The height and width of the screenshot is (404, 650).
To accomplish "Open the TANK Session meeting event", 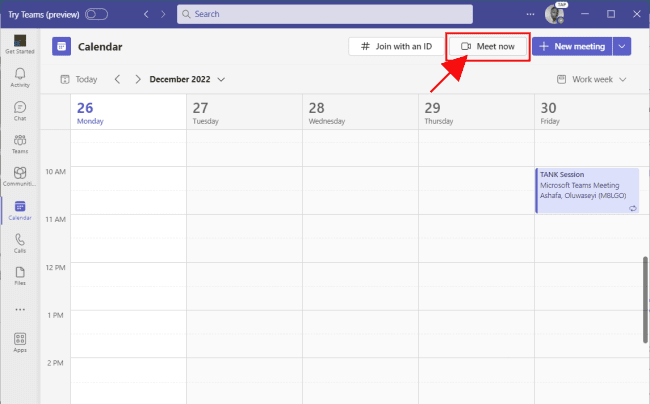I will [x=587, y=190].
